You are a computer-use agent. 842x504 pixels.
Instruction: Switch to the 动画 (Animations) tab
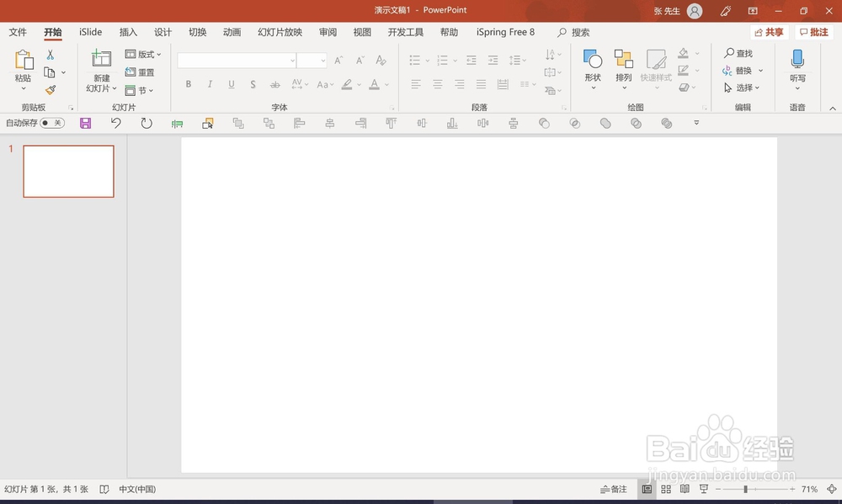232,32
